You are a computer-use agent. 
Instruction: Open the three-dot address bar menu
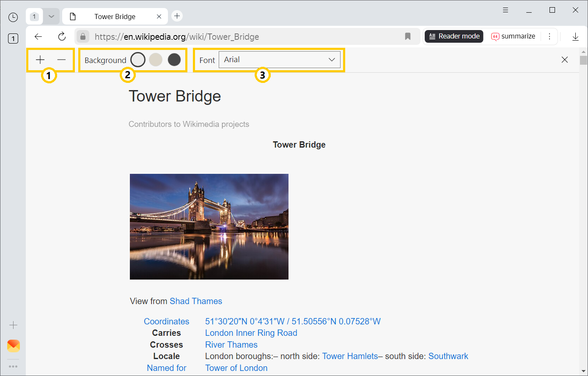point(550,36)
